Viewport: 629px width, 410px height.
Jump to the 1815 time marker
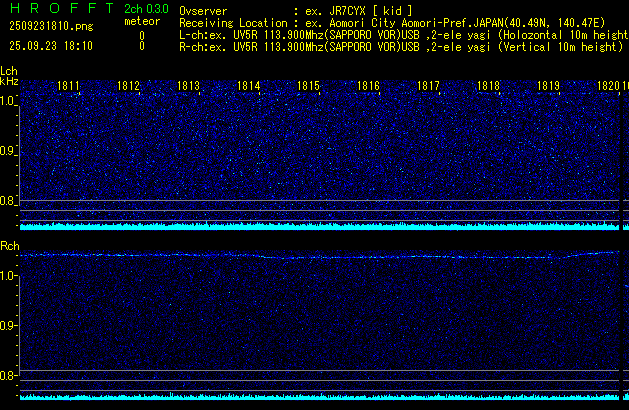pos(308,87)
